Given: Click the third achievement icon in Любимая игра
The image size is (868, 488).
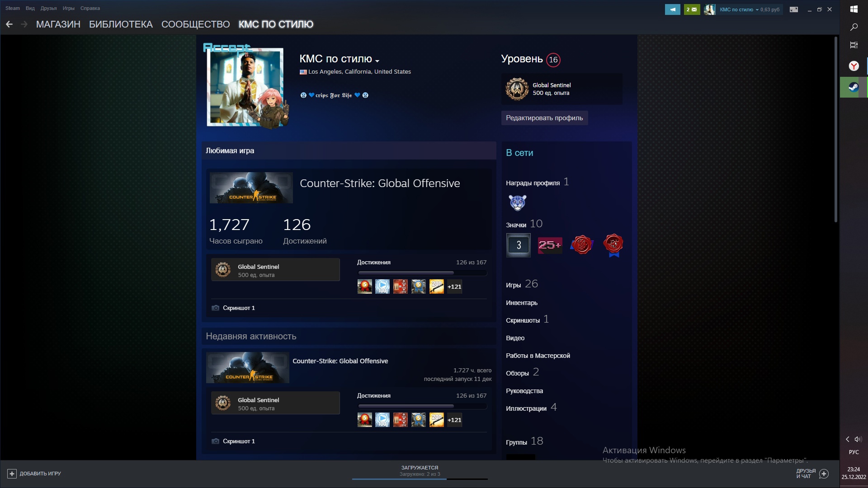Looking at the screenshot, I should coord(401,286).
